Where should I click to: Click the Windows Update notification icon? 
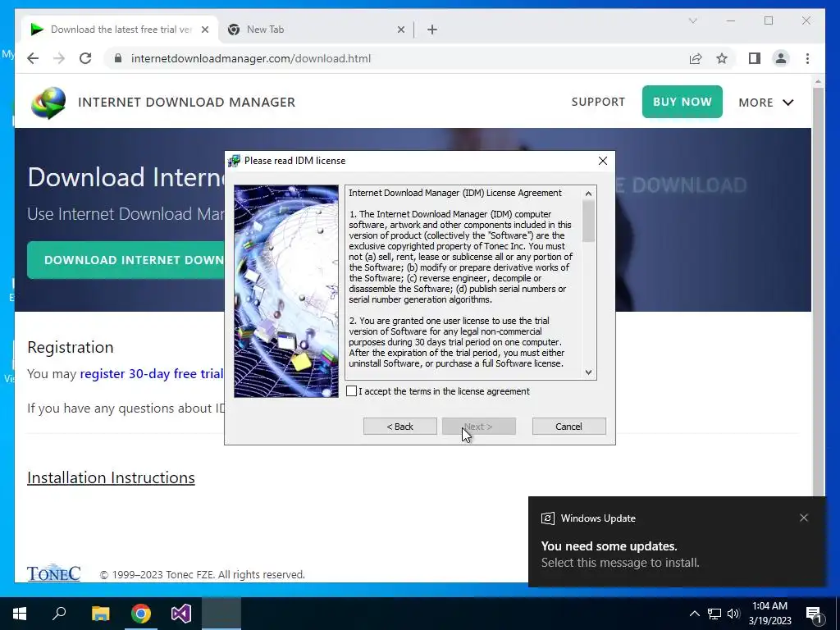tap(547, 518)
